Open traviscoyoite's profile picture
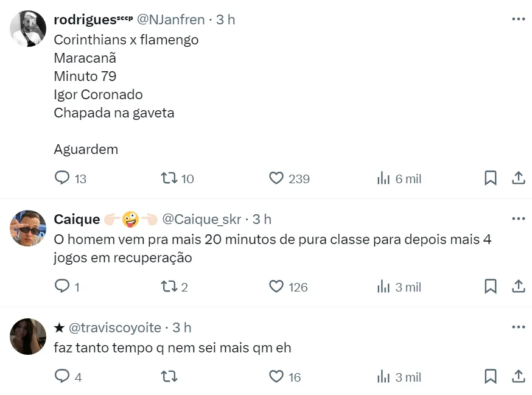The image size is (532, 395). click(x=28, y=337)
